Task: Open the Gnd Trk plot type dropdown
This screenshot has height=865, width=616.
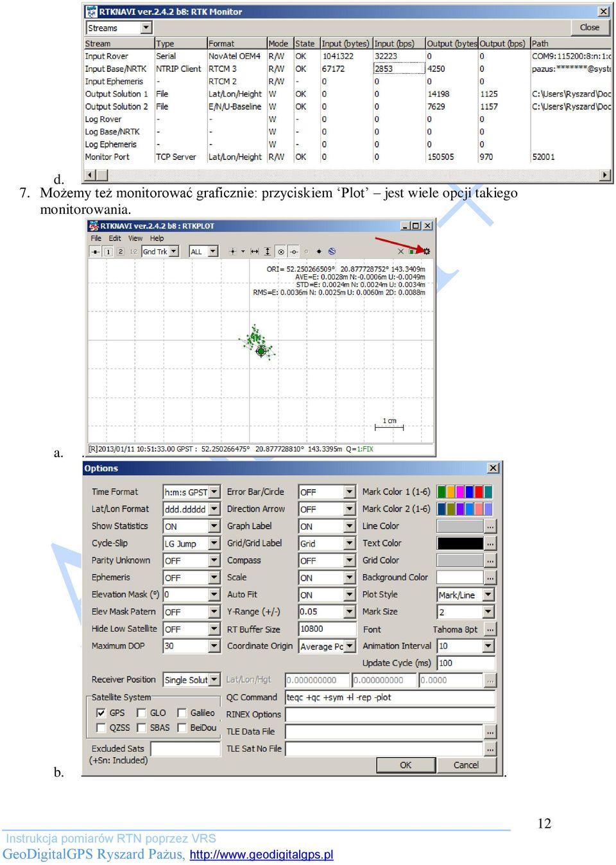Action: pos(174,251)
